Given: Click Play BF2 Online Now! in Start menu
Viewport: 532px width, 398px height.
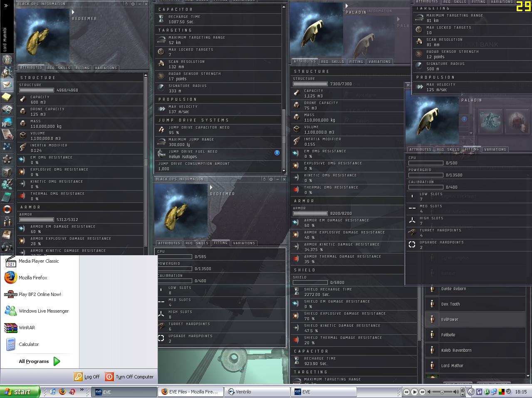Looking at the screenshot, I should pos(40,294).
